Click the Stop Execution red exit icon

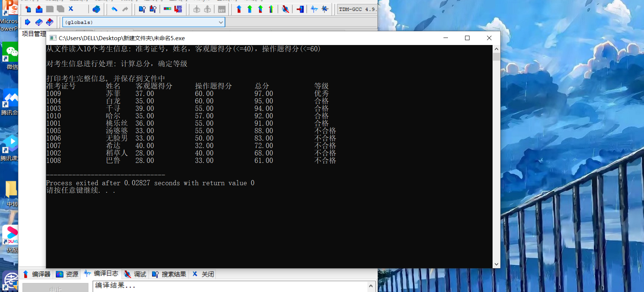pyautogui.click(x=300, y=9)
